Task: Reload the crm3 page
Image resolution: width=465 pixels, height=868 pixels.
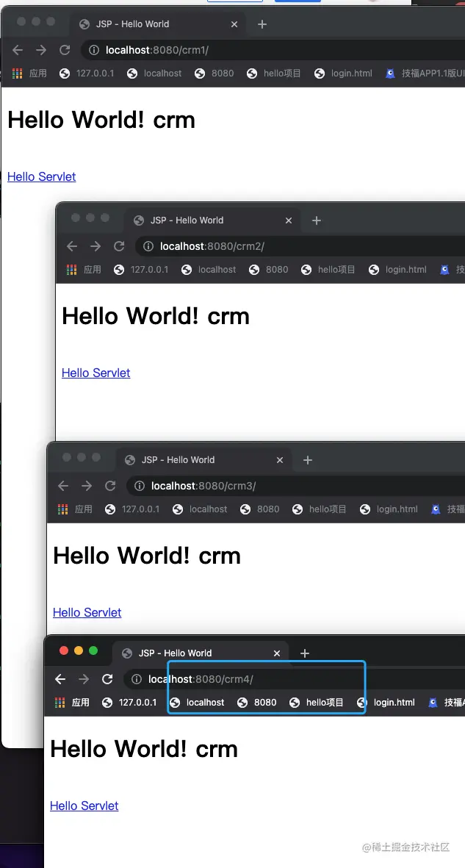Action: 110,486
